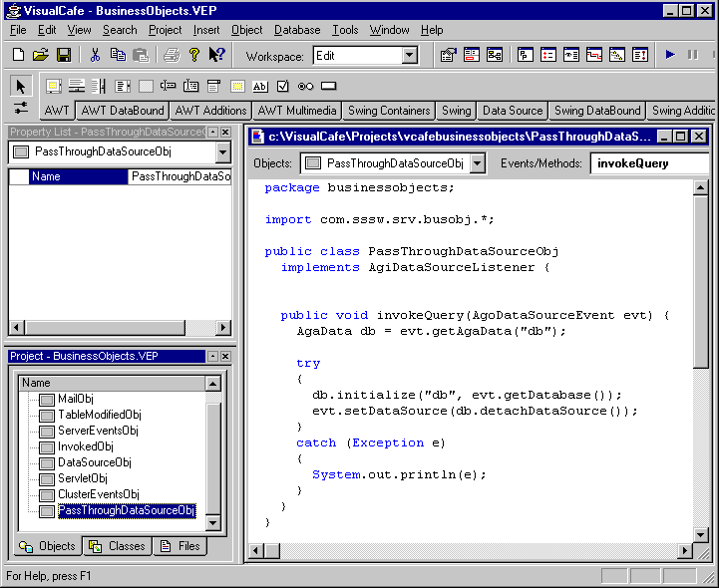719x588 pixels.
Task: Click the project list scroll-down arrow
Action: tap(212, 523)
